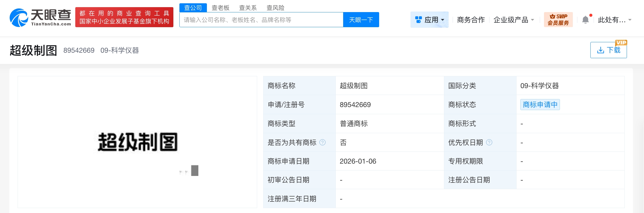Switch to the 查公司 tab

pyautogui.click(x=193, y=8)
